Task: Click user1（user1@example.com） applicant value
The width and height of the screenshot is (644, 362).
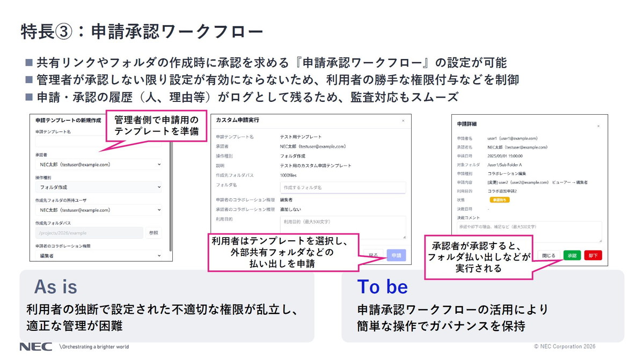Action: tap(513, 138)
